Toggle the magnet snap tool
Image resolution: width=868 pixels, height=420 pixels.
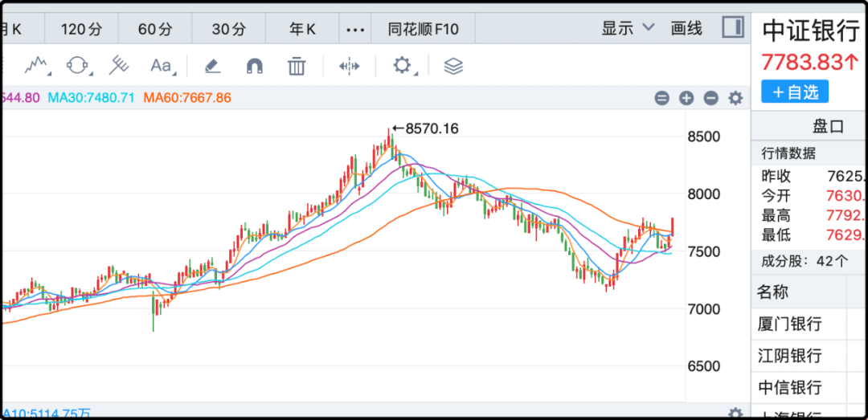point(254,67)
